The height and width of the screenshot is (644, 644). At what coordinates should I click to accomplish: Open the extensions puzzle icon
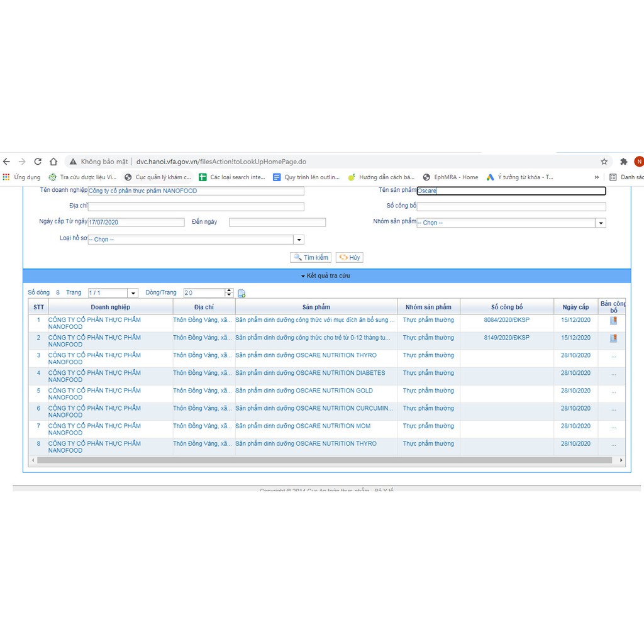pyautogui.click(x=623, y=162)
